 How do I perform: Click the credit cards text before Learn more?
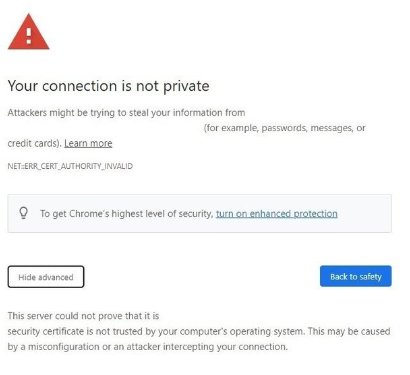(x=35, y=143)
